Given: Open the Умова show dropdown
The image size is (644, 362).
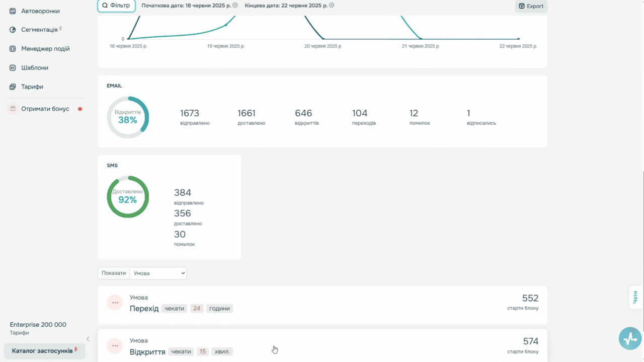Looking at the screenshot, I should point(158,273).
